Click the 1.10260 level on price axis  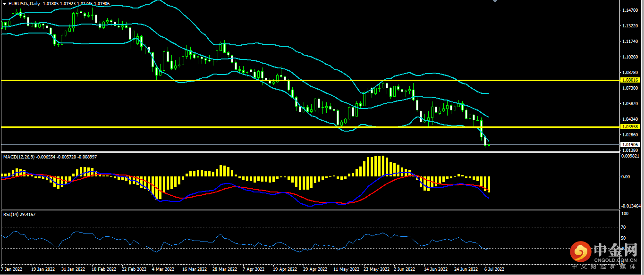[630, 57]
